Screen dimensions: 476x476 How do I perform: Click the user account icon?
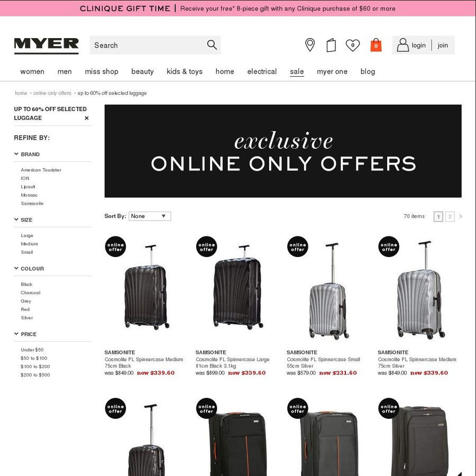(403, 45)
